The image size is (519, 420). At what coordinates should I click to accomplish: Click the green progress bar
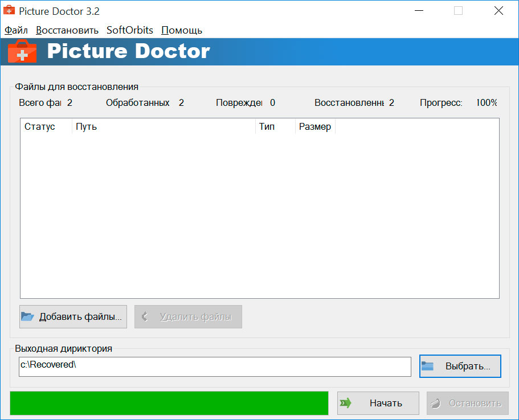169,403
